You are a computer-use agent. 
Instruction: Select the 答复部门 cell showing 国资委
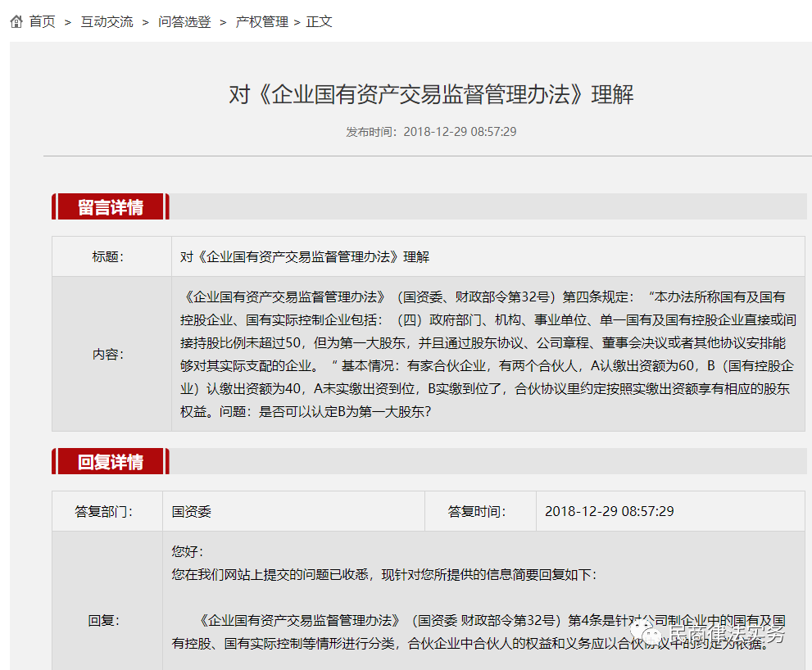[x=197, y=511]
